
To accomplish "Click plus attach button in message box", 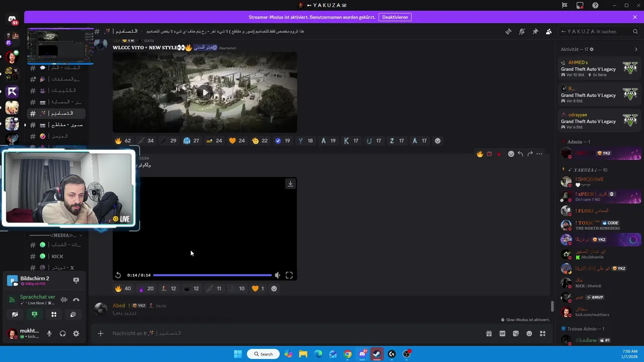I will 100,333.
